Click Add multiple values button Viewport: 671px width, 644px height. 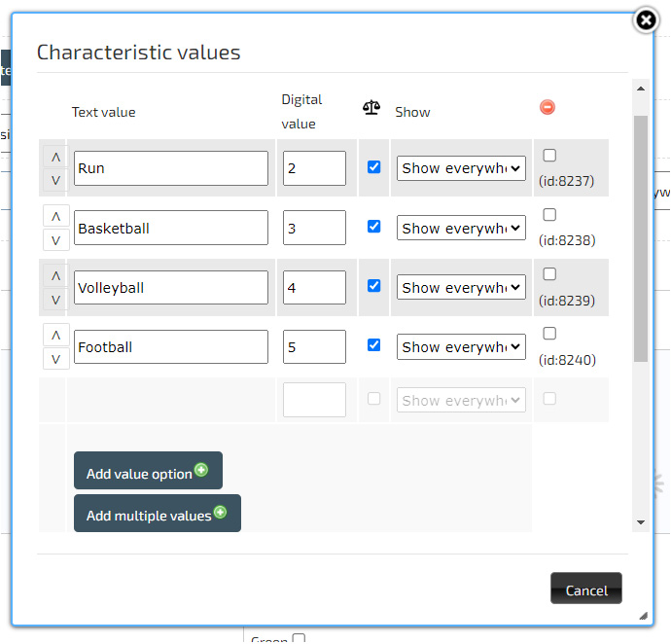coord(157,513)
